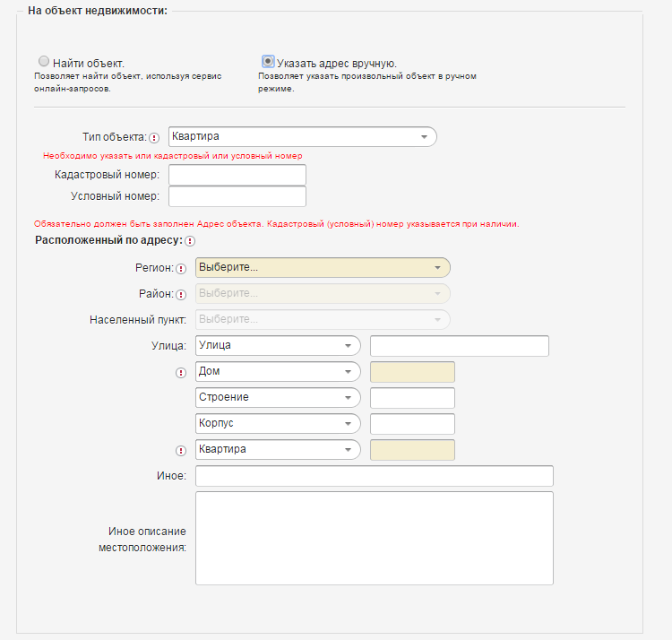
Task: Click the exclamation icon left of Квартира dropdown
Action: pos(181,451)
